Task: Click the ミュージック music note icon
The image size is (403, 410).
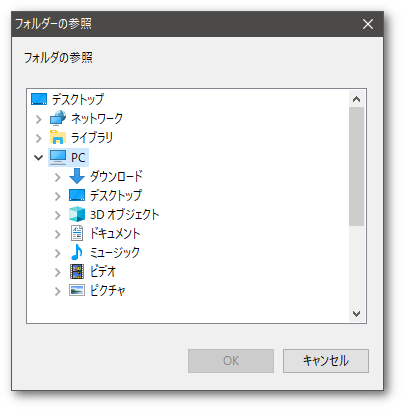Action: tap(77, 252)
